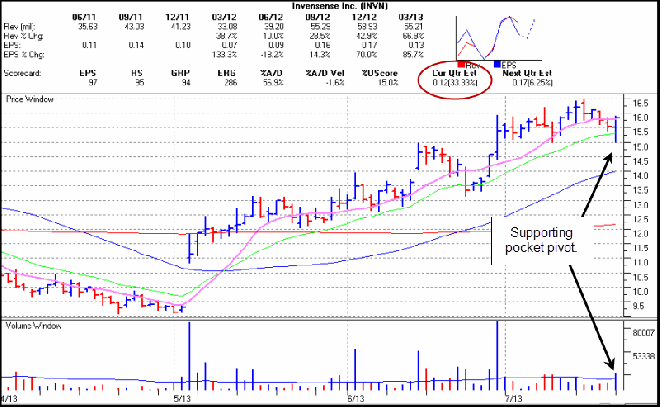Select the 09/11 quarter column header
The image size is (660, 407).
pos(130,17)
